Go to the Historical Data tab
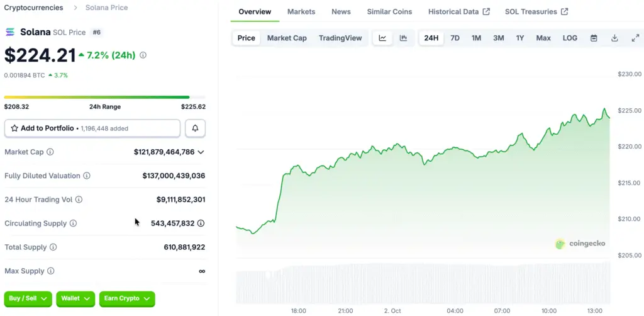644x316 pixels. [458, 11]
